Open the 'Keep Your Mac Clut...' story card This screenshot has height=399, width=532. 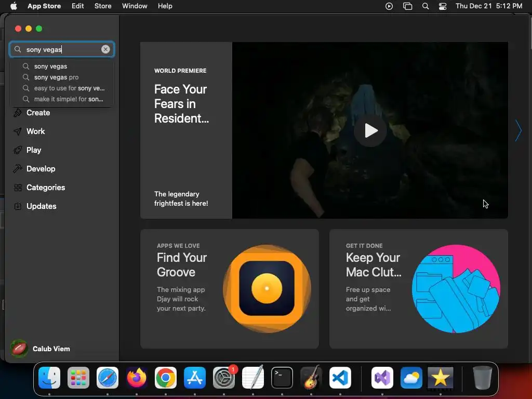[418, 289]
